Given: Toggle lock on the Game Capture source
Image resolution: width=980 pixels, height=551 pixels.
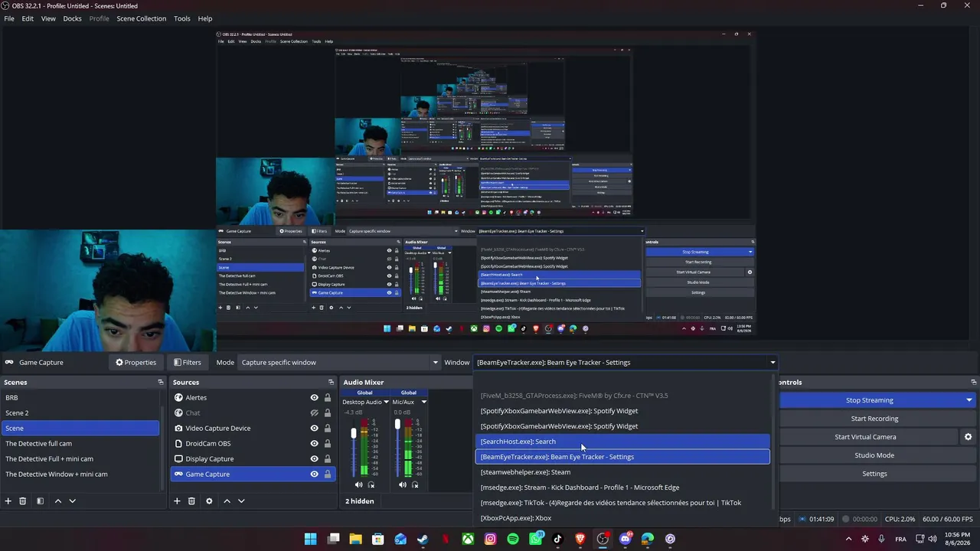Looking at the screenshot, I should (328, 474).
